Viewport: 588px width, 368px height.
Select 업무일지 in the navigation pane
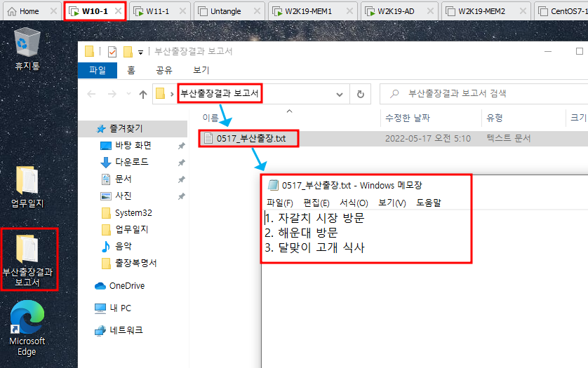[131, 229]
